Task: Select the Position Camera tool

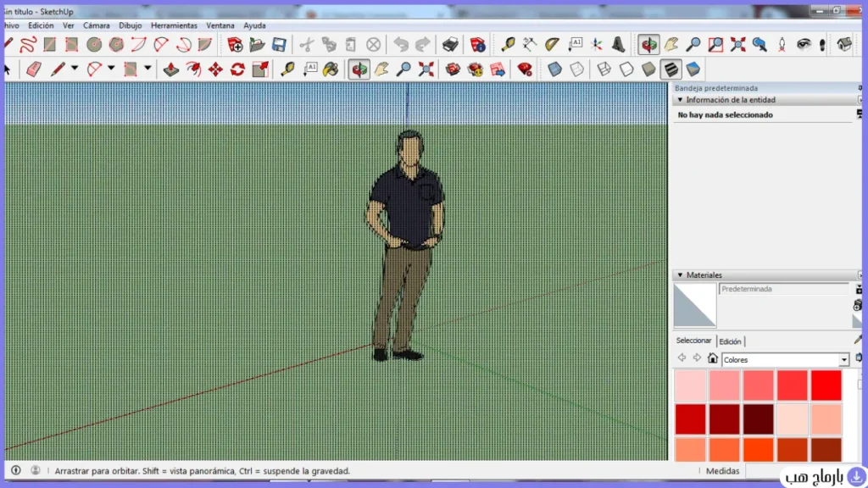Action: (x=782, y=44)
